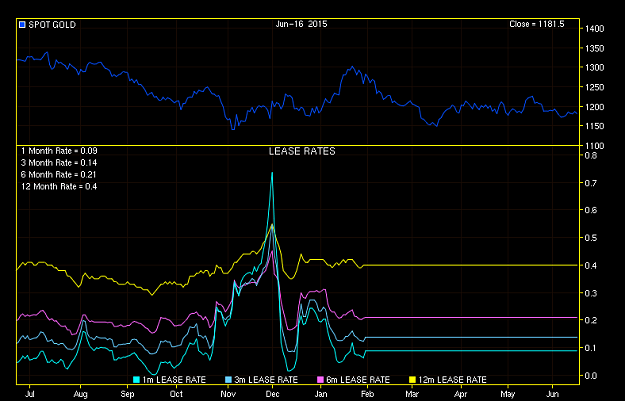Click the 0.1 lease rate axis value
625x401 pixels.
pyautogui.click(x=591, y=348)
